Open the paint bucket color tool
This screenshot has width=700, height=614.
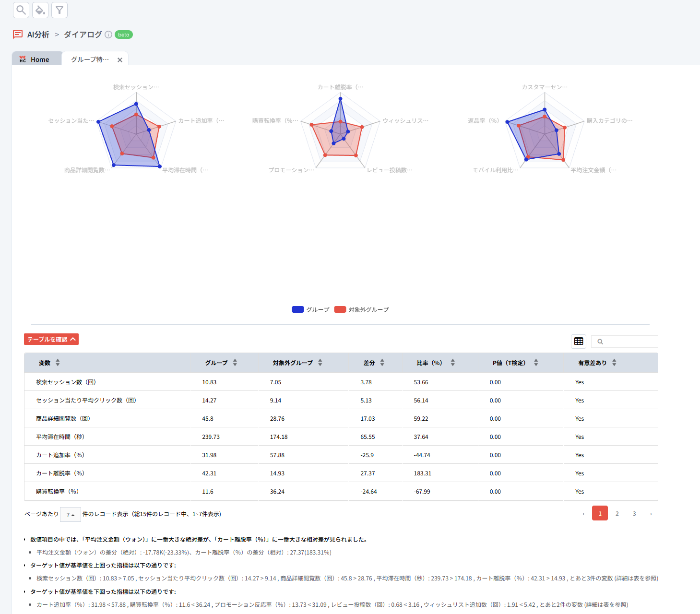40,10
